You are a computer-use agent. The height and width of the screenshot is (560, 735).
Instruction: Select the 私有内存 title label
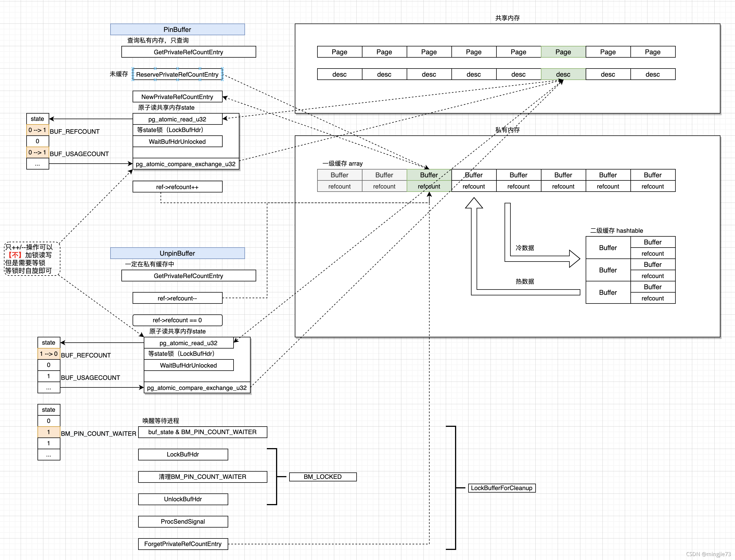(x=507, y=130)
